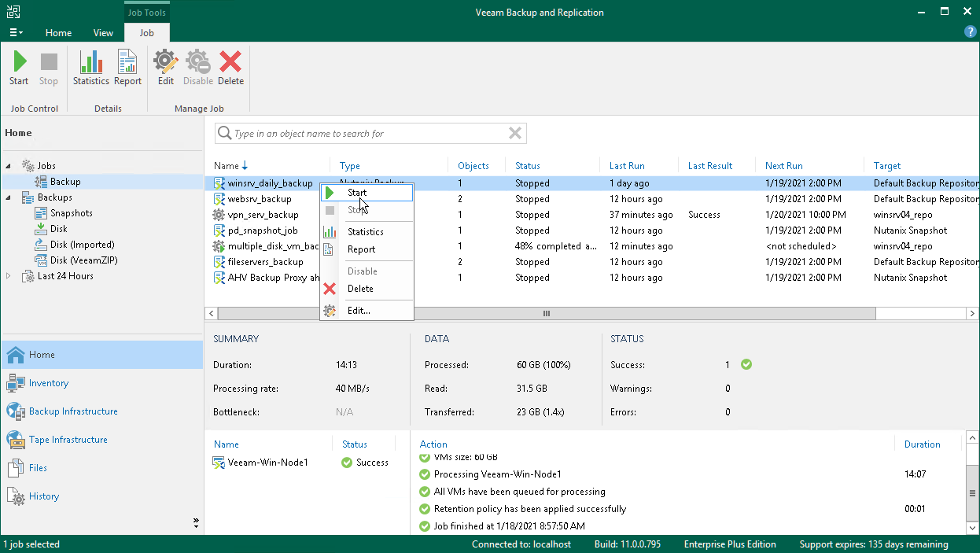
Task: Click the Veeam-Win-Node1 VM icon
Action: pos(219,463)
